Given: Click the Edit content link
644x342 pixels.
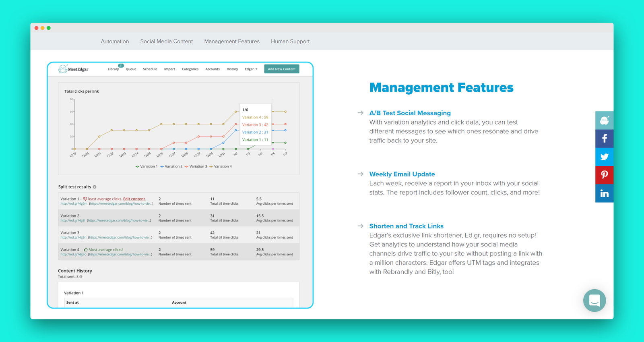Looking at the screenshot, I should point(134,199).
